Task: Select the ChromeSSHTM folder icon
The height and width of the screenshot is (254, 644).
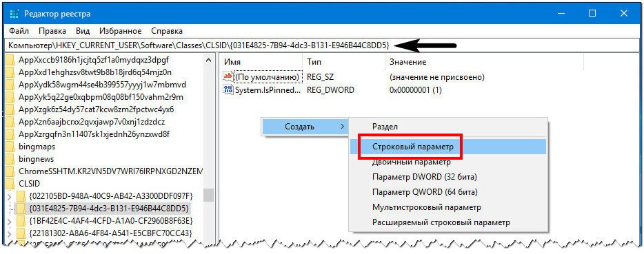Action: (x=10, y=171)
